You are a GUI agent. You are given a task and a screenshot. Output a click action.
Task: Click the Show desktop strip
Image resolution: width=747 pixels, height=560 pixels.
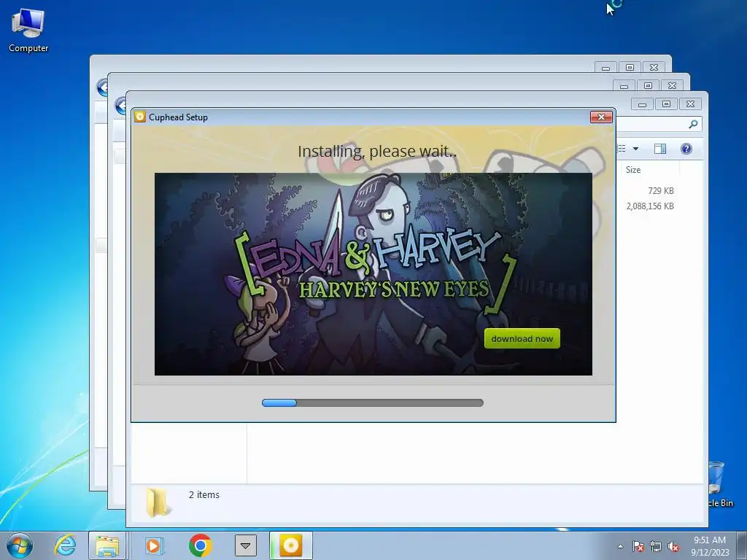point(742,545)
